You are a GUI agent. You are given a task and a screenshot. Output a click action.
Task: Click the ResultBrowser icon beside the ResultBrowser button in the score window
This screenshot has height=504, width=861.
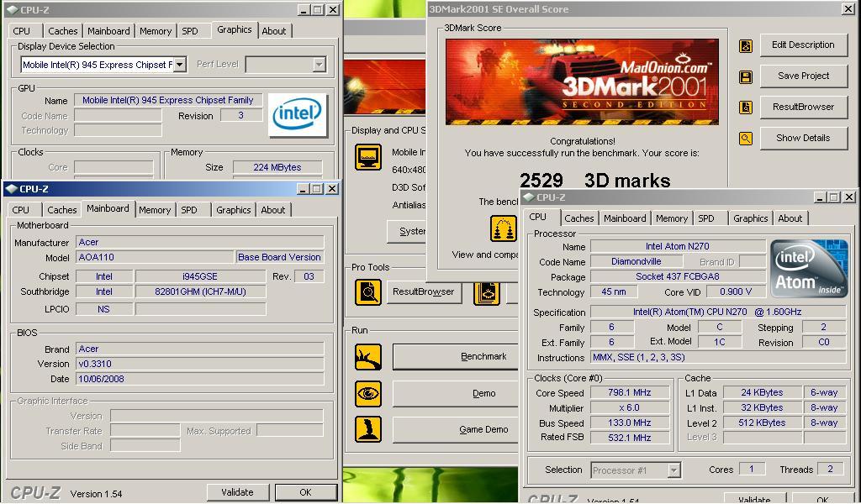[745, 108]
